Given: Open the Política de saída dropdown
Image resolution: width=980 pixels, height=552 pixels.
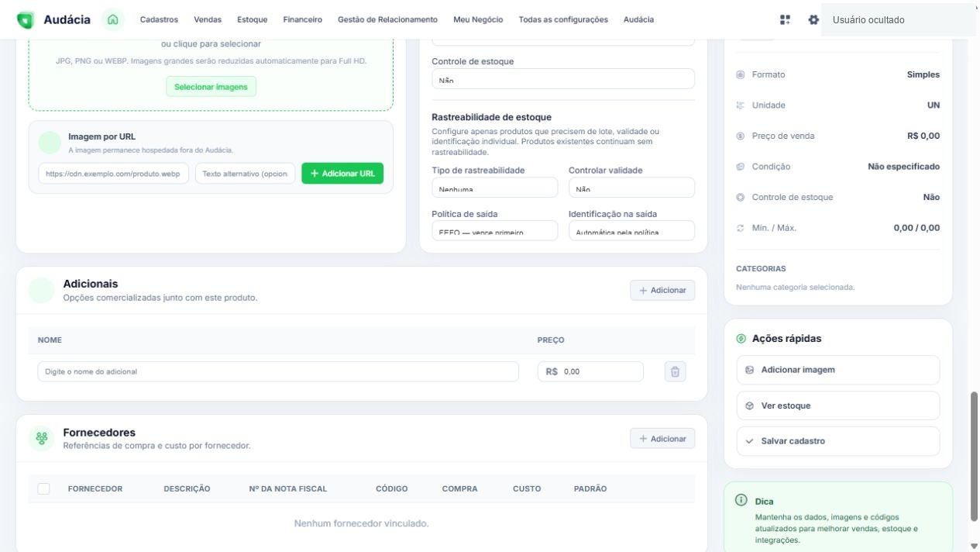Looking at the screenshot, I should [494, 230].
